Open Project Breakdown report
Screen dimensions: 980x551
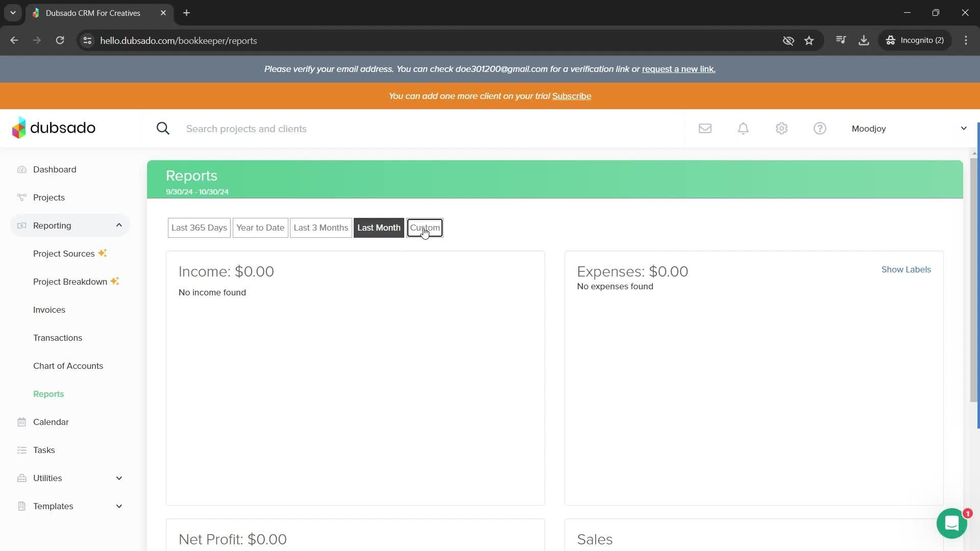(x=70, y=282)
